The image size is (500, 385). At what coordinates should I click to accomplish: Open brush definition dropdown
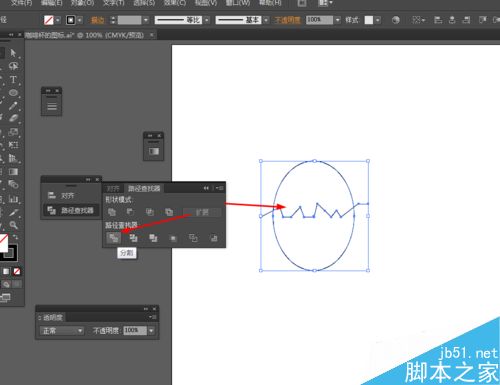[266, 20]
